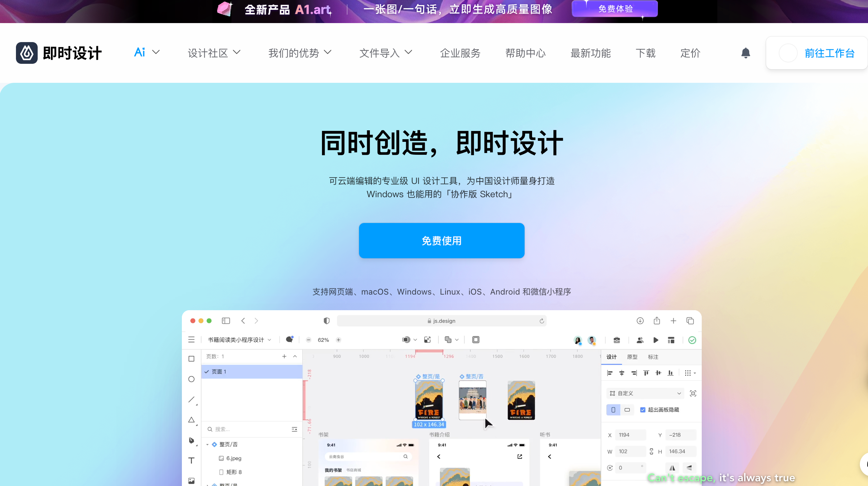Collapse the 整页/否 layer group

coord(208,444)
